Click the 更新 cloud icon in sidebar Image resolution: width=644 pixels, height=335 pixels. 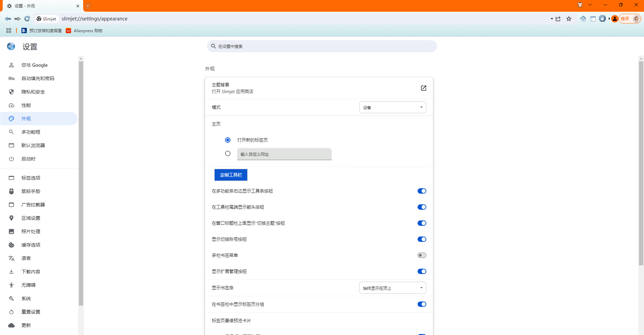click(x=11, y=325)
